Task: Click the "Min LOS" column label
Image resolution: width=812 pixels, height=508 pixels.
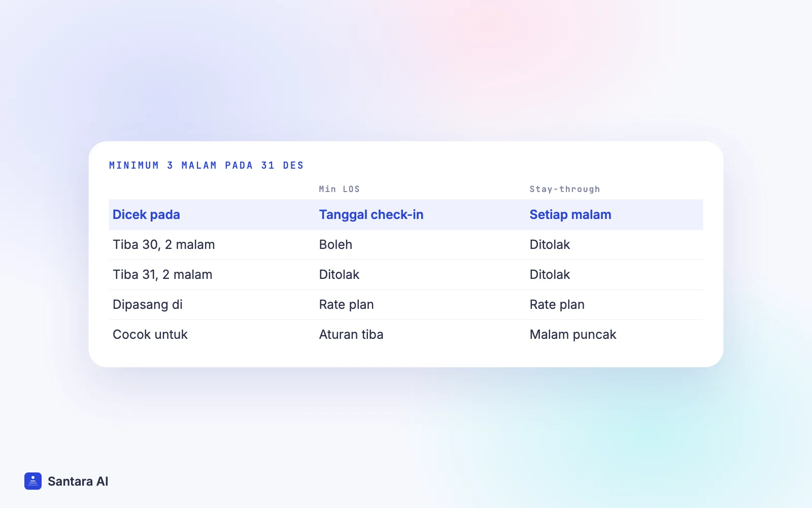Action: (x=340, y=189)
